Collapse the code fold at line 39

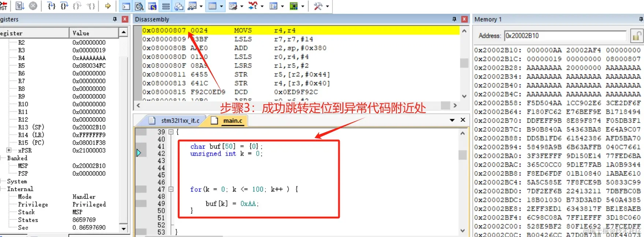coord(171,132)
